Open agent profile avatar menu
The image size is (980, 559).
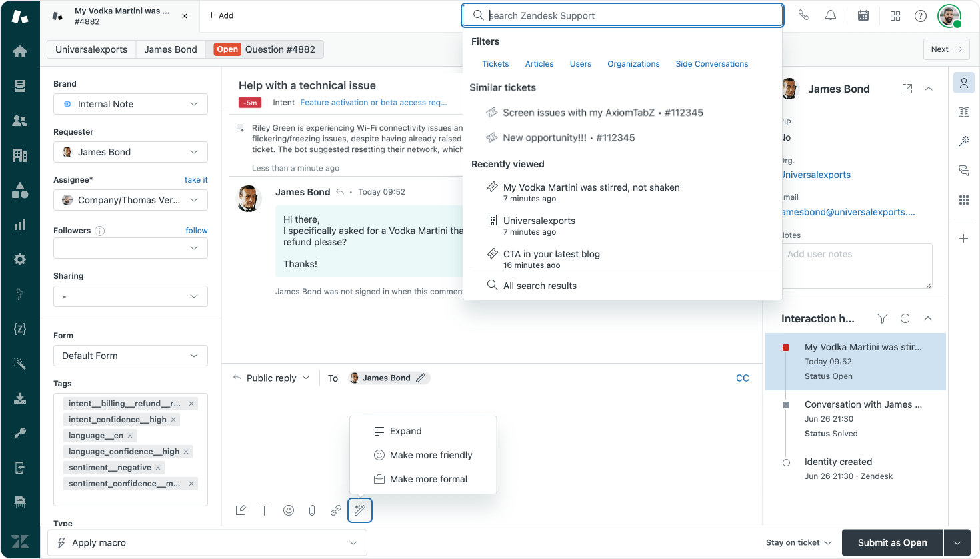(949, 15)
